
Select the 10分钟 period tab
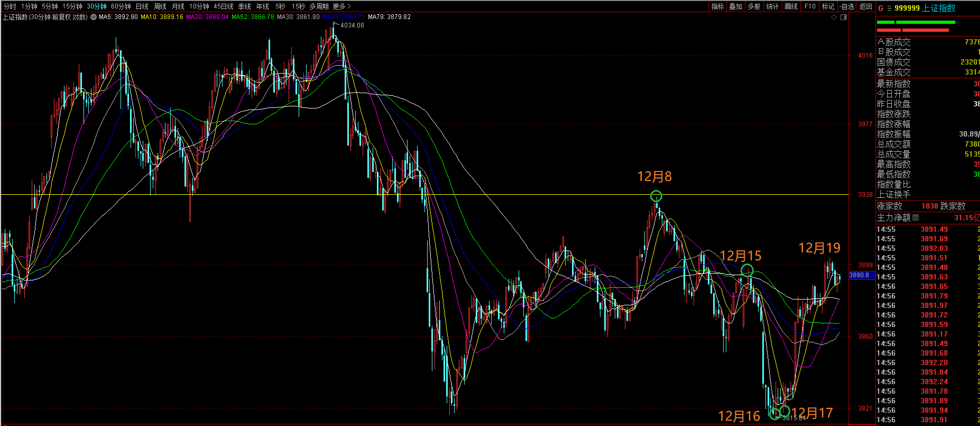199,6
